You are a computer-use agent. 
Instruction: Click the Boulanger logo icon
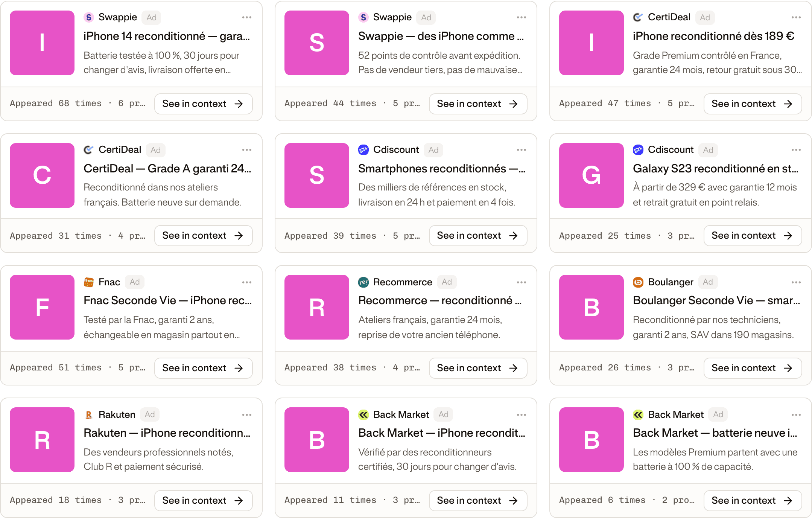638,282
